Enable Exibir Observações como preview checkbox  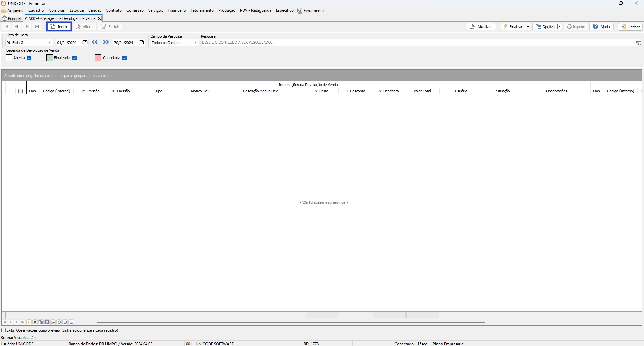point(4,330)
